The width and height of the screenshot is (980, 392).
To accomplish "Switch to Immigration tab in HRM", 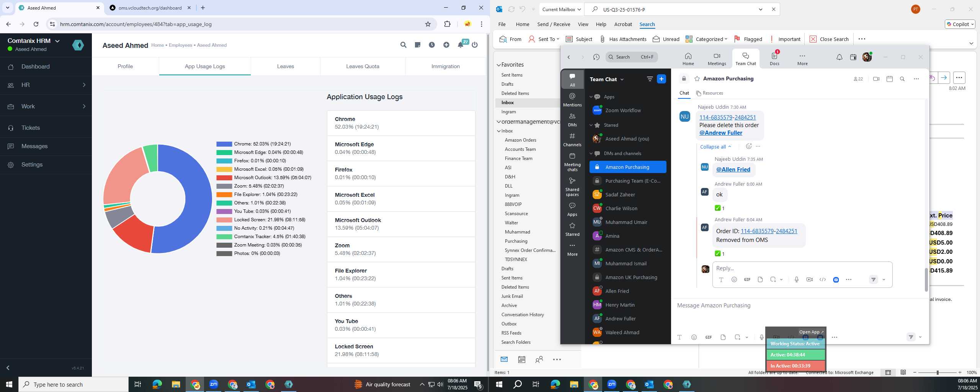I will pyautogui.click(x=445, y=66).
